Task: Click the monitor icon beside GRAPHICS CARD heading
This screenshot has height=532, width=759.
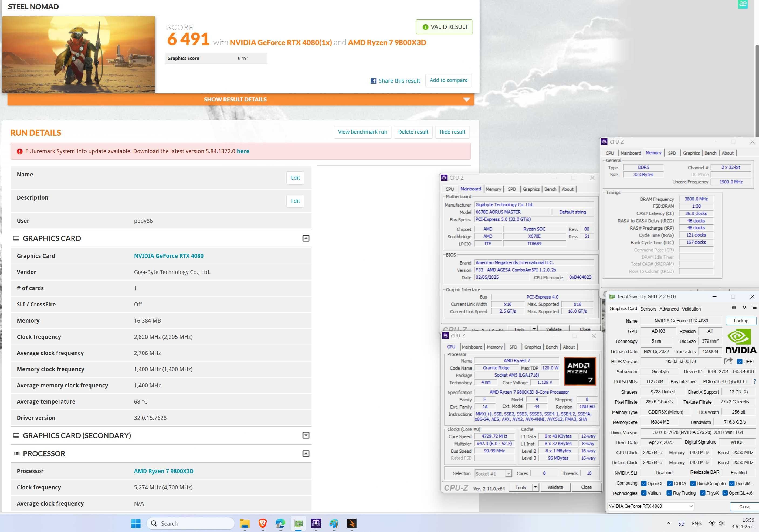Action: 16,238
